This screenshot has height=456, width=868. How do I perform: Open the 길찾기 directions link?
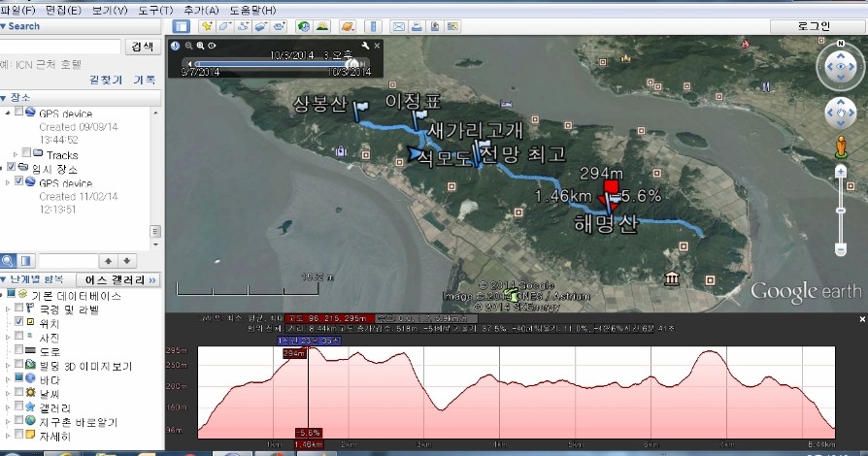click(106, 80)
